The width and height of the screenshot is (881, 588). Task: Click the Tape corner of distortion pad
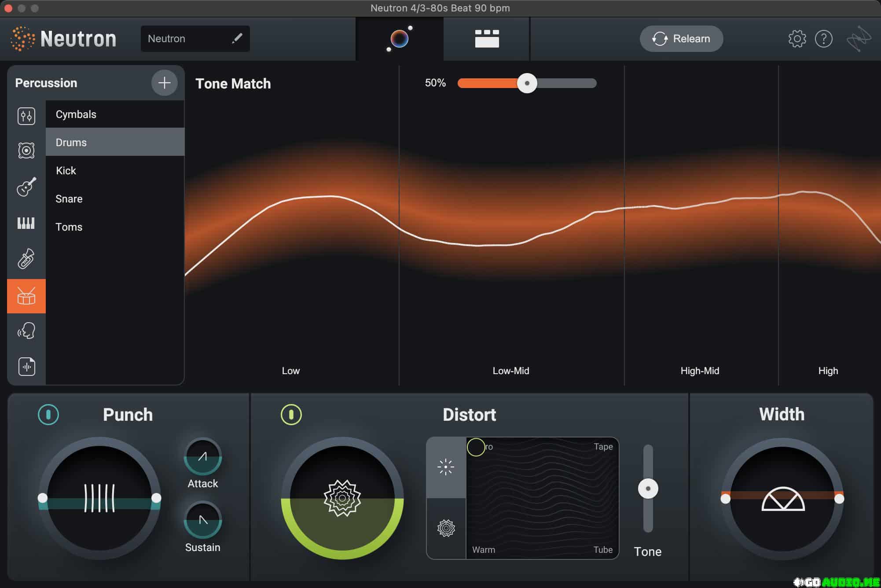[x=603, y=447]
